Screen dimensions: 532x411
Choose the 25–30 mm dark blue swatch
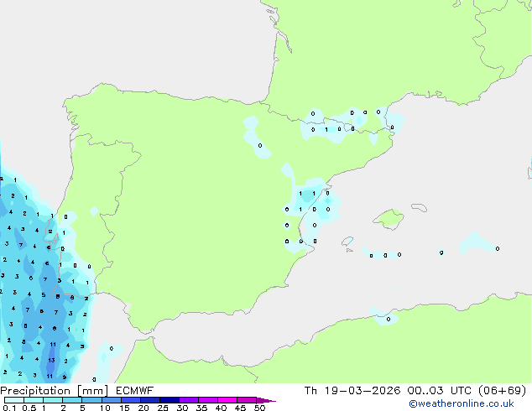click(170, 400)
